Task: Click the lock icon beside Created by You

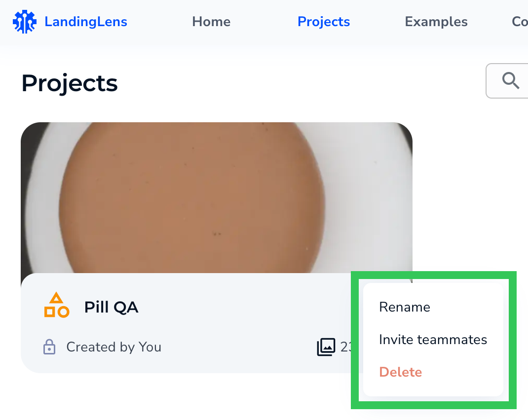Action: point(49,347)
